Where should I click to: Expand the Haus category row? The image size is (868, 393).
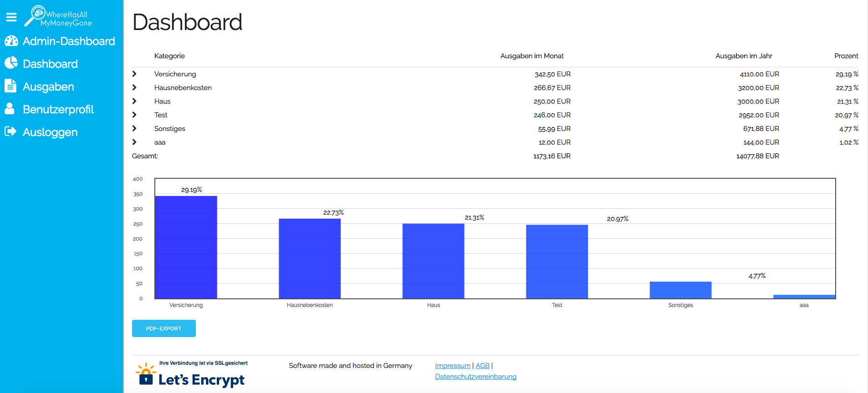pos(134,101)
